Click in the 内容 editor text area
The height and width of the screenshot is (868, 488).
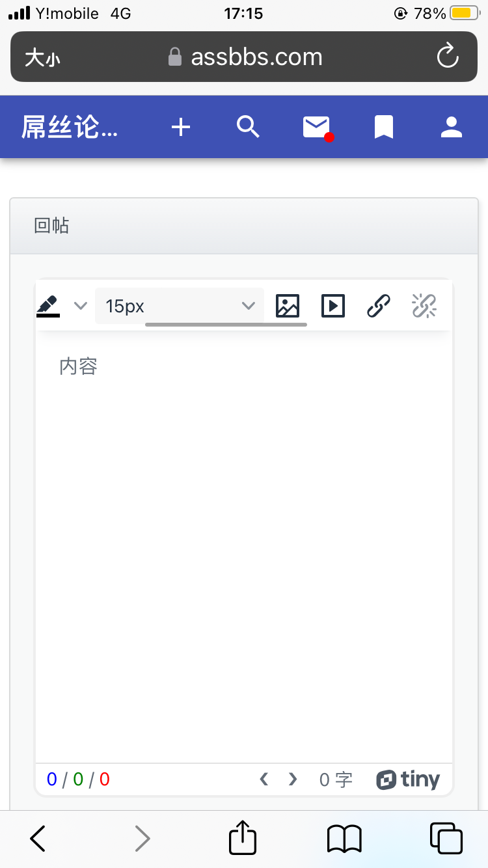tap(243, 521)
